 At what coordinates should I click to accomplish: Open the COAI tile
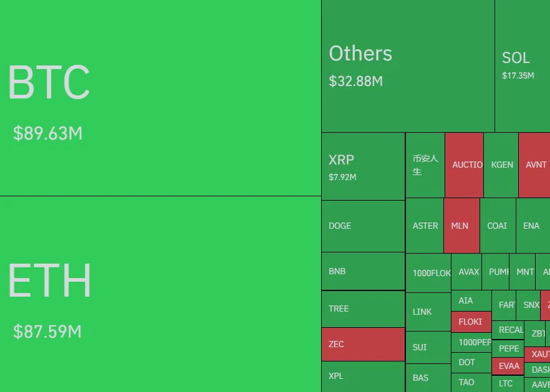[x=498, y=226]
